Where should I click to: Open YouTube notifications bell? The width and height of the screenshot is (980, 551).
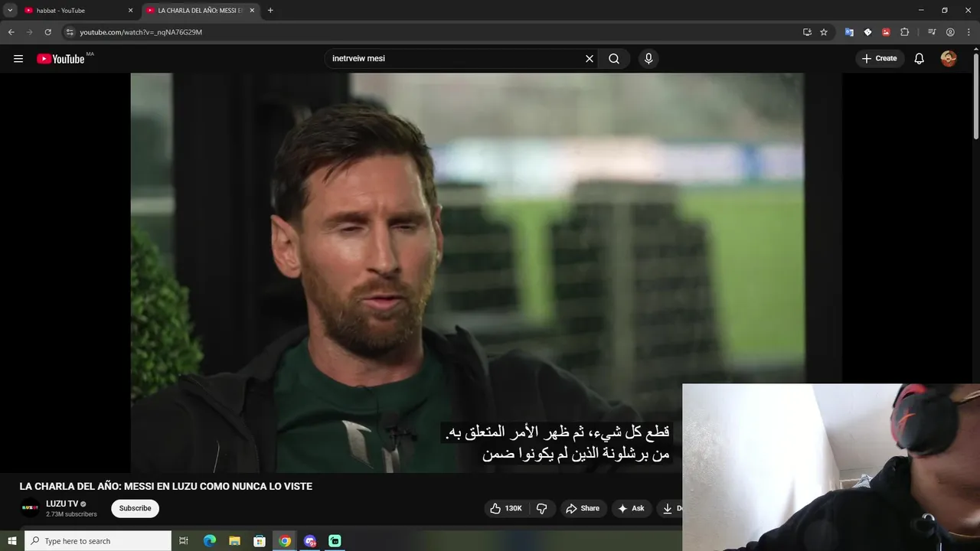tap(920, 59)
